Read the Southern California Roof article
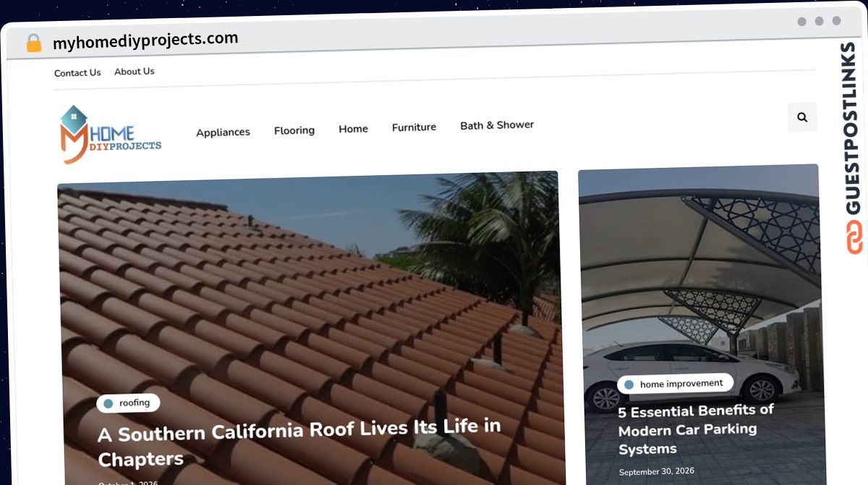The height and width of the screenshot is (485, 868). click(x=299, y=442)
